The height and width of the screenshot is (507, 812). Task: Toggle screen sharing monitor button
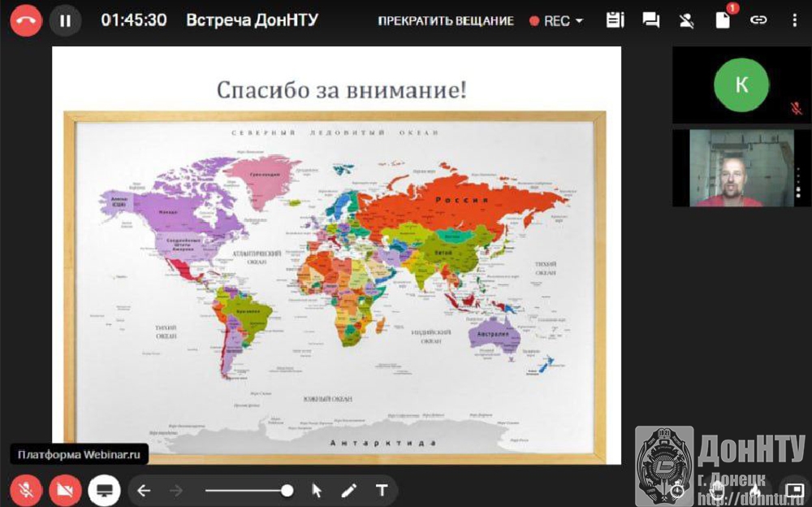[104, 490]
